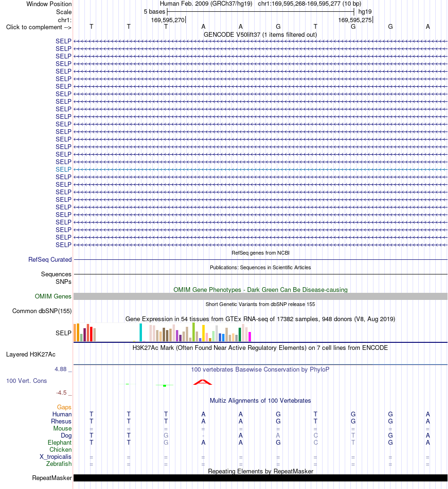Click the genome position header 'Human Feb. 2009 (GRCh37/hg19)'

(x=206, y=4)
